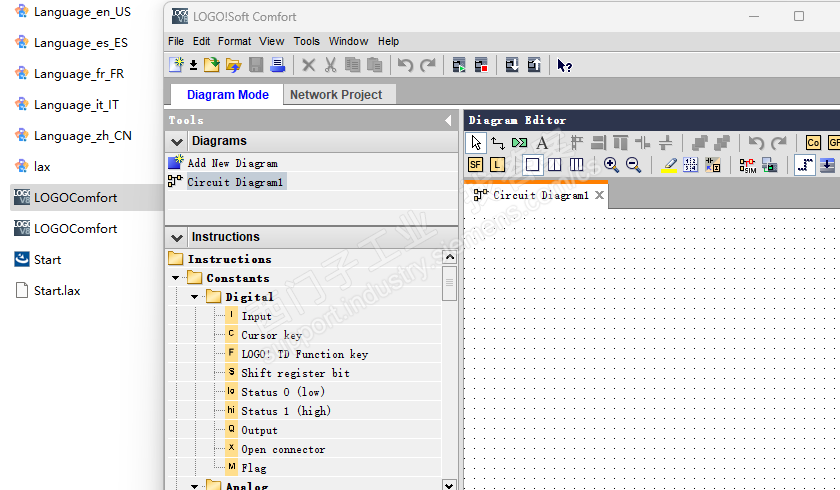Open the Edit menu

pos(201,41)
